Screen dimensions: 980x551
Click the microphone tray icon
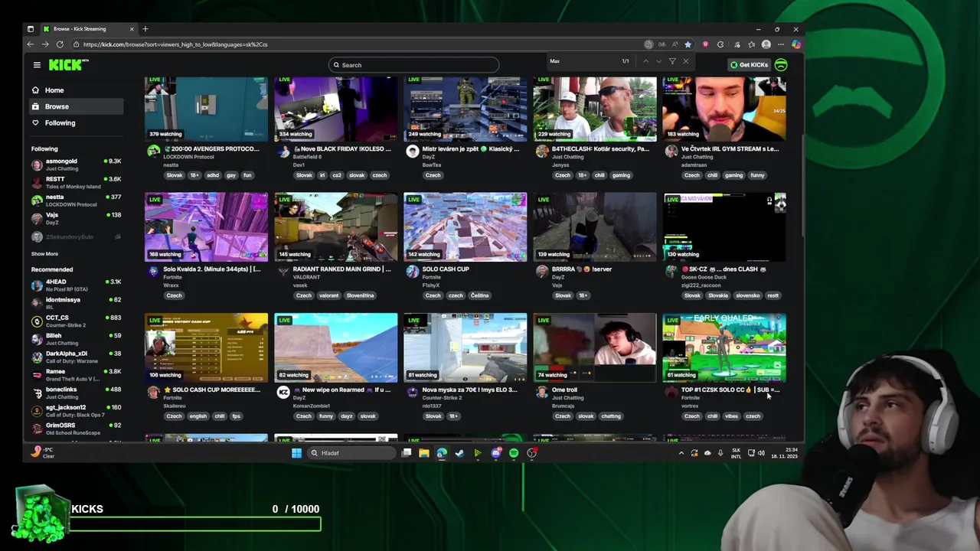click(x=720, y=453)
